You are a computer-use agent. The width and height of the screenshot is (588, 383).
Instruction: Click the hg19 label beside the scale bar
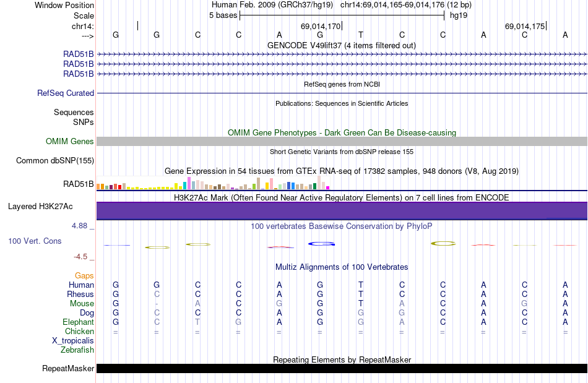click(459, 15)
